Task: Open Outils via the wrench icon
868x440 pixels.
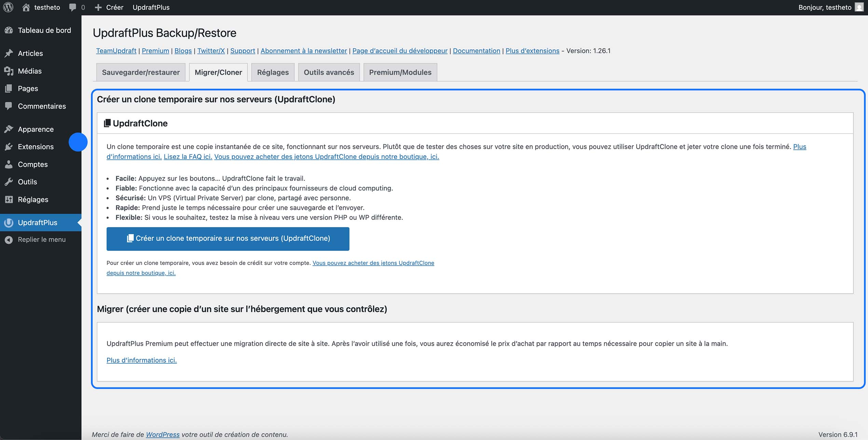Action: coord(9,182)
